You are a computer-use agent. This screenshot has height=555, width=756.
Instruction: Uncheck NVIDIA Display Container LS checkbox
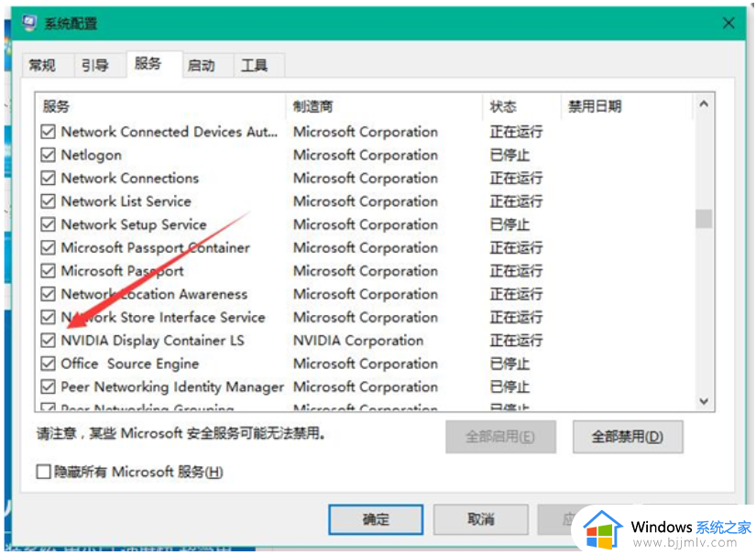(48, 340)
